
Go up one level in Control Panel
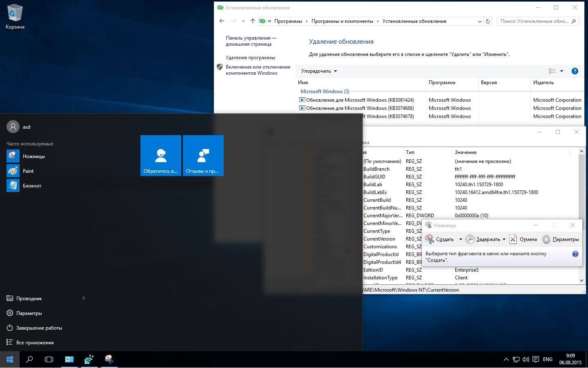point(252,21)
